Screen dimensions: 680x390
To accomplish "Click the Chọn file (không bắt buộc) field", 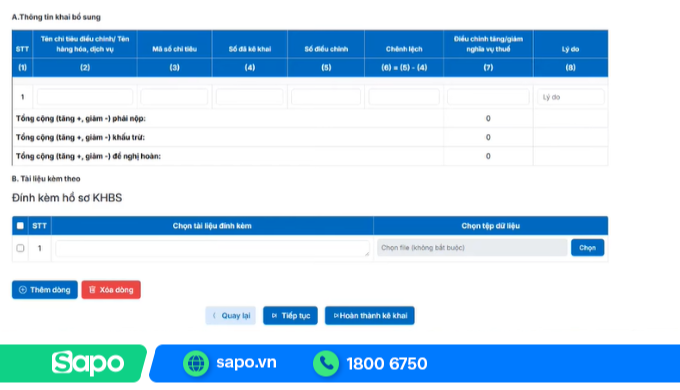I will tap(472, 248).
